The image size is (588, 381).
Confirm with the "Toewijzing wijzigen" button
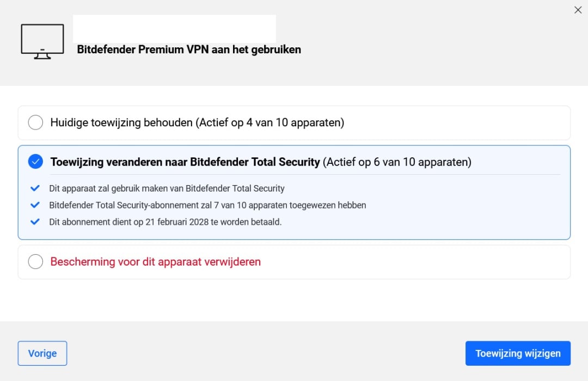tap(518, 353)
